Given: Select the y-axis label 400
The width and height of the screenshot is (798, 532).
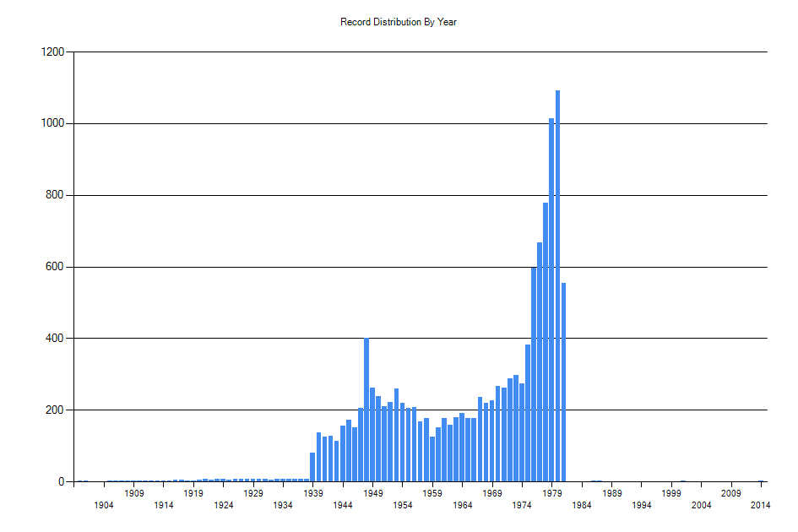Looking at the screenshot, I should point(55,338).
